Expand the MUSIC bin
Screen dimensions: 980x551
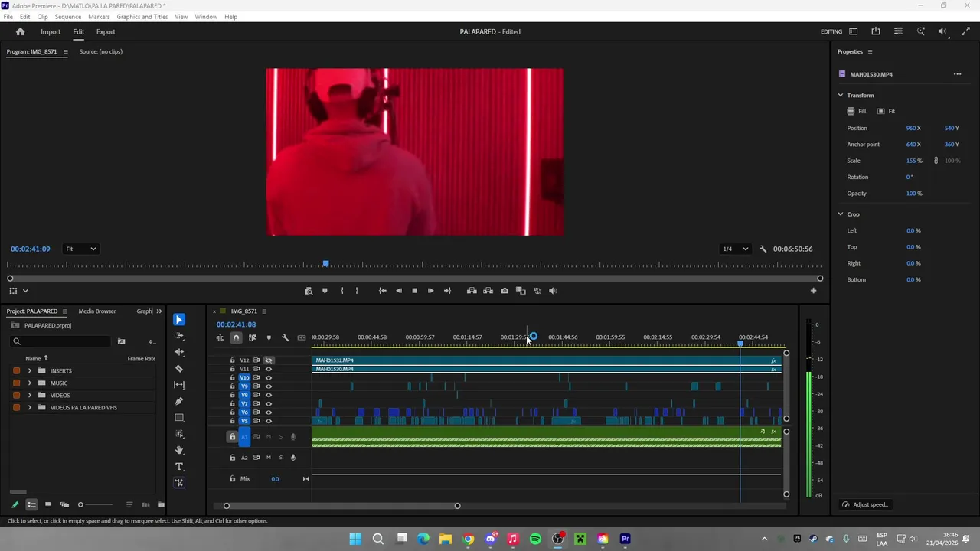[30, 383]
